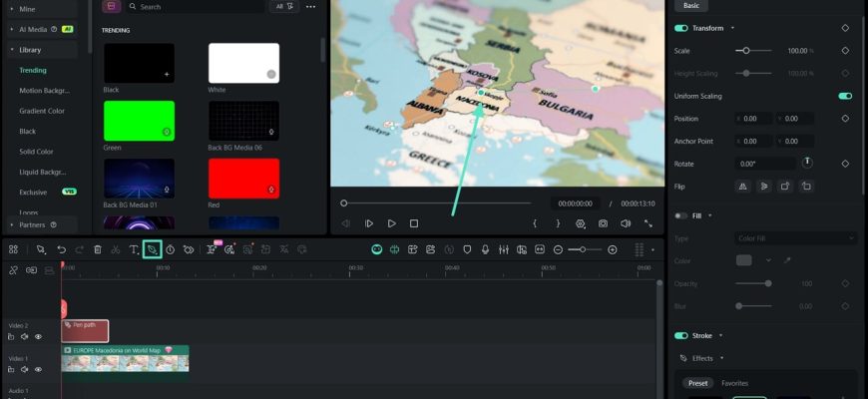Click the eyedropper color picker icon
Image resolution: width=868 pixels, height=399 pixels.
[786, 260]
